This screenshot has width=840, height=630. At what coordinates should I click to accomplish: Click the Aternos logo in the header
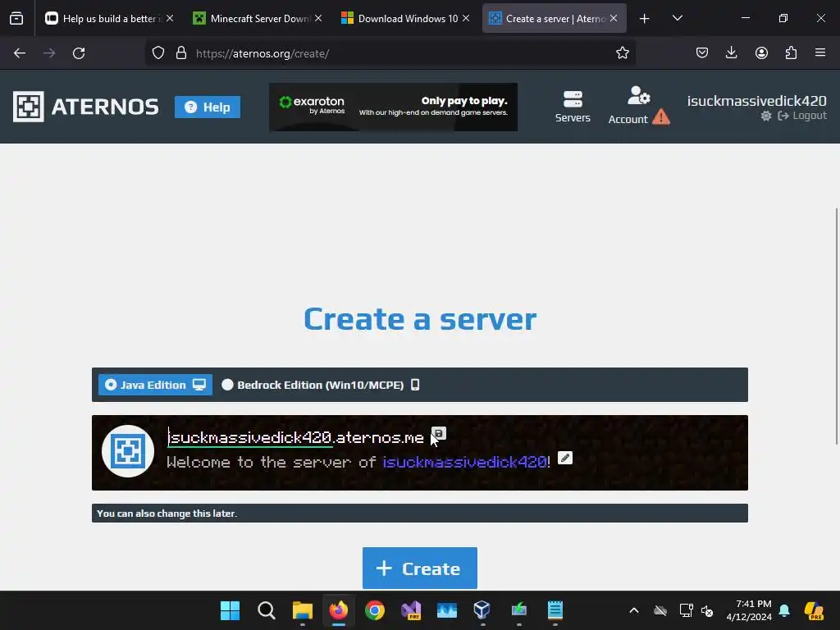[x=85, y=107]
